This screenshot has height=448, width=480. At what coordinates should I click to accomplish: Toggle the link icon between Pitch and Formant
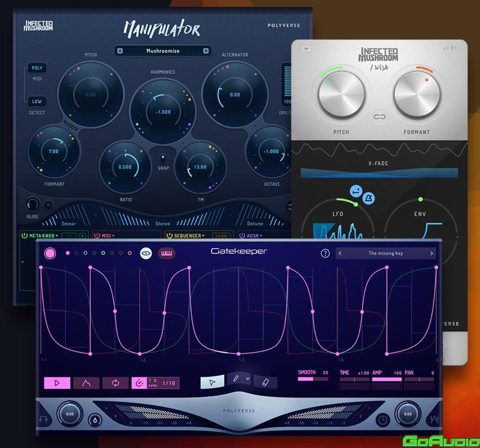click(x=380, y=117)
